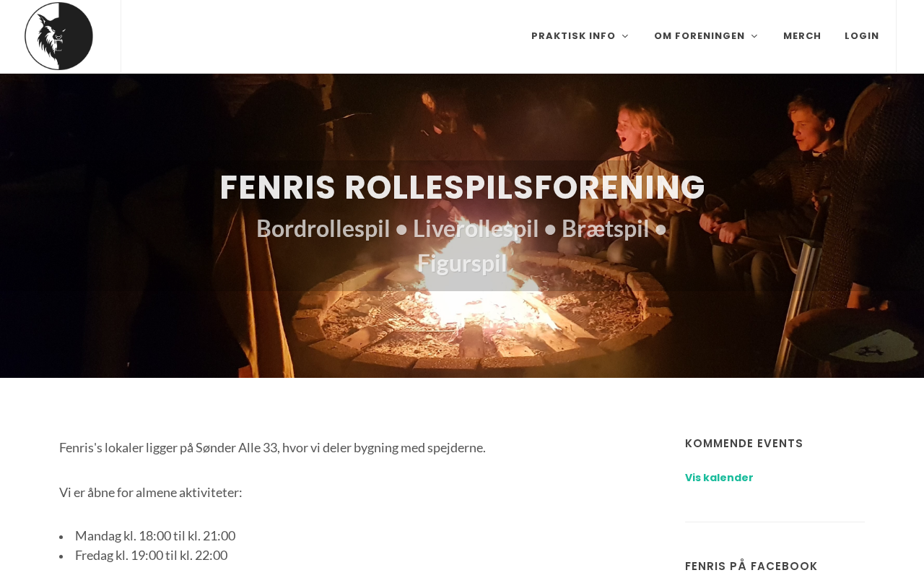Click the Kommende Events heading

coord(744,444)
